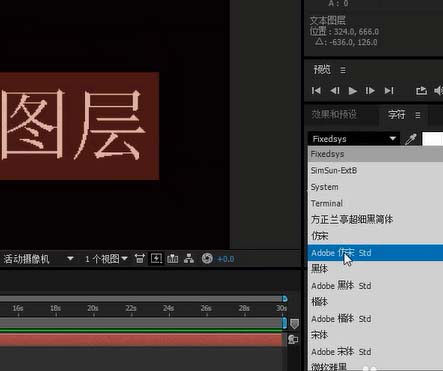The image size is (443, 371).
Task: Toggle pixel aspect ratio correction icon
Action: [x=140, y=259]
